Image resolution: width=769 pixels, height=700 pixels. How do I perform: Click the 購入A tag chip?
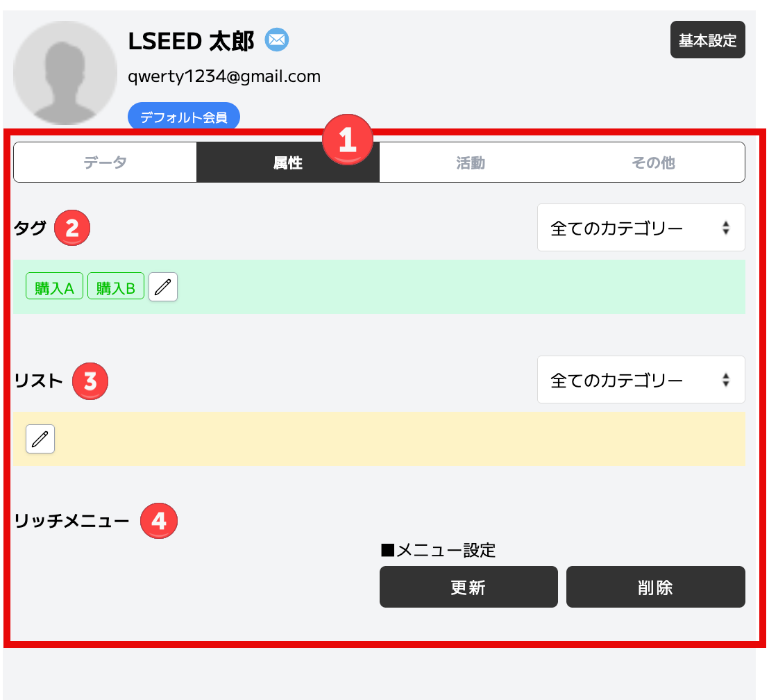coord(54,286)
